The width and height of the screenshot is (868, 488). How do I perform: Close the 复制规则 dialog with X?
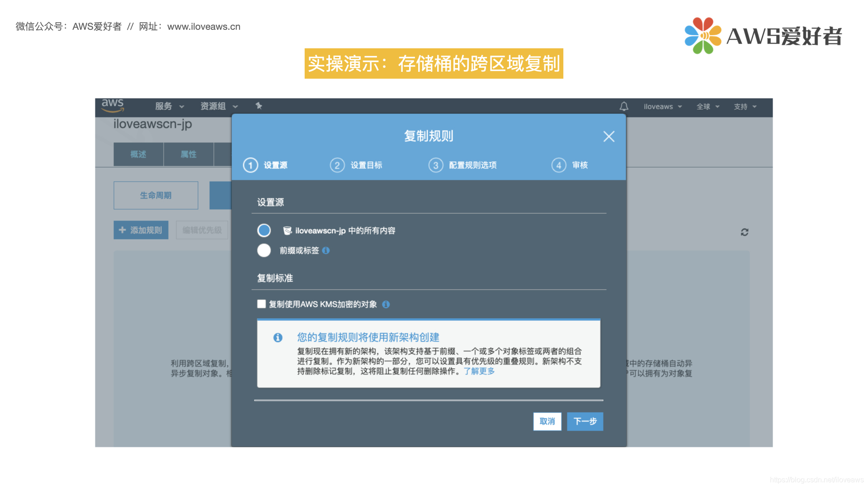pos(609,136)
